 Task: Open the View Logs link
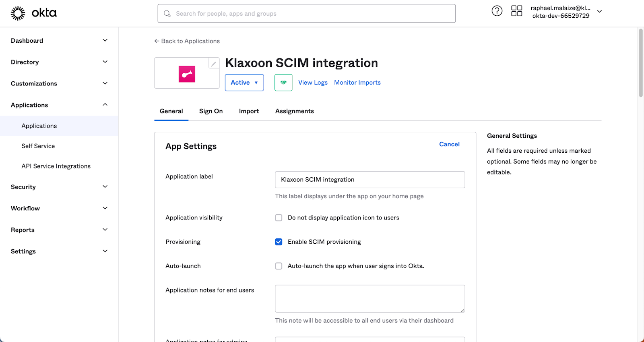pos(313,83)
